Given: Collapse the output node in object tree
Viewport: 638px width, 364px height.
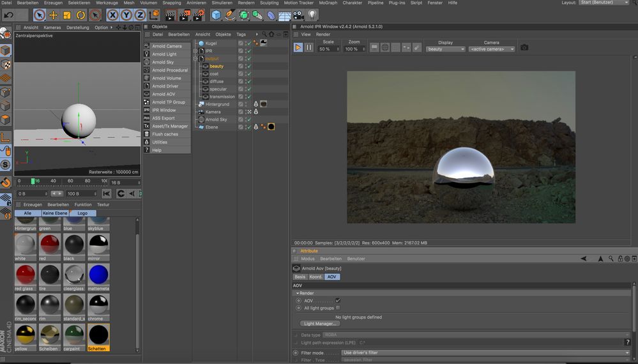Looking at the screenshot, I should pyautogui.click(x=195, y=59).
